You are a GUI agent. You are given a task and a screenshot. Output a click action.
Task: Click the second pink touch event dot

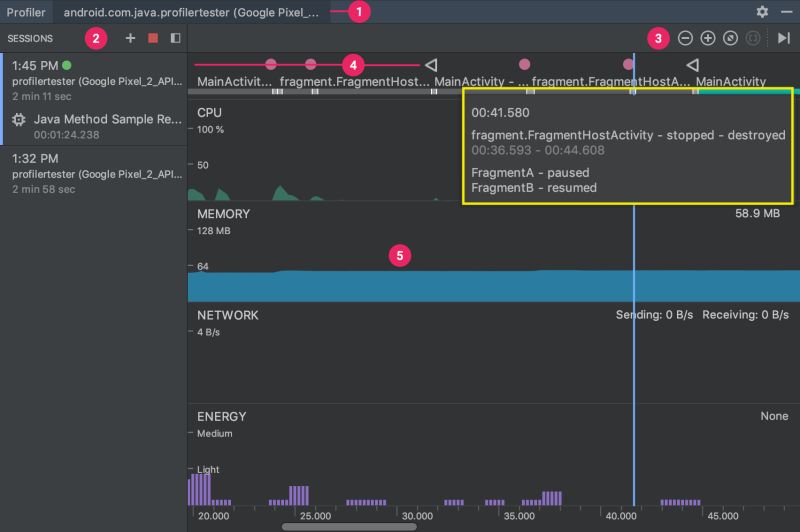pyautogui.click(x=310, y=64)
